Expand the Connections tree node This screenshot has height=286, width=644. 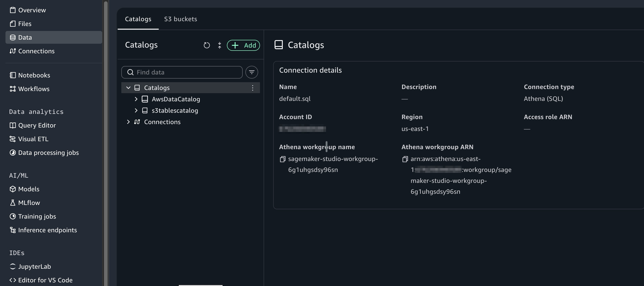click(x=128, y=122)
